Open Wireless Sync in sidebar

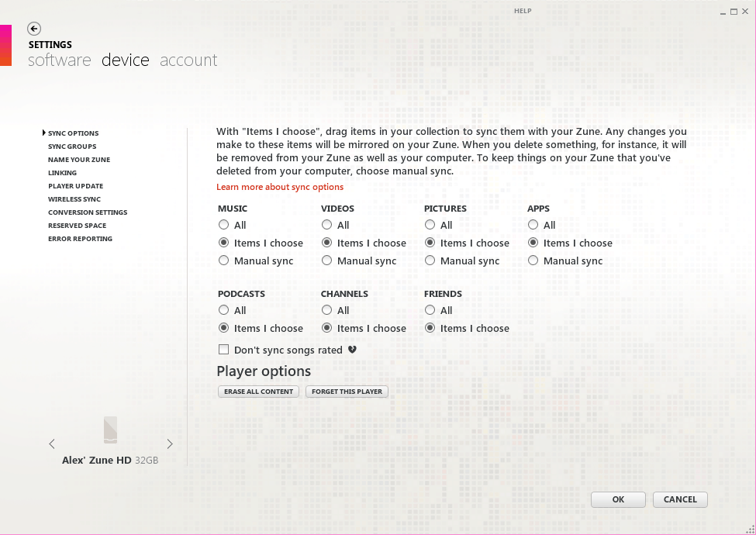[74, 199]
